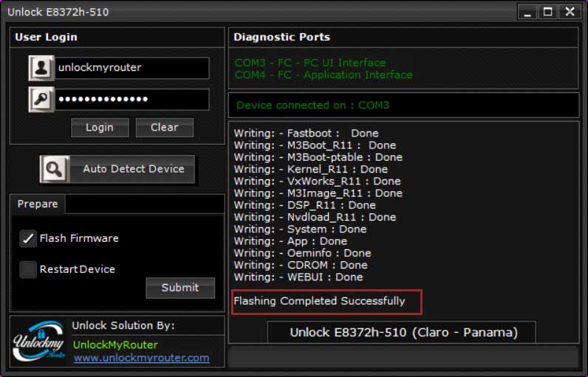Click the window title Unlock E8372h-510
Image resolution: width=588 pixels, height=377 pixels.
pos(58,13)
